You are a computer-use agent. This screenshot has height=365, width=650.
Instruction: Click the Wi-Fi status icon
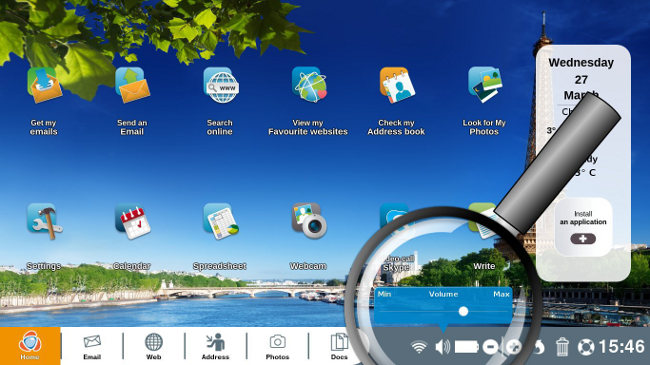(x=419, y=347)
